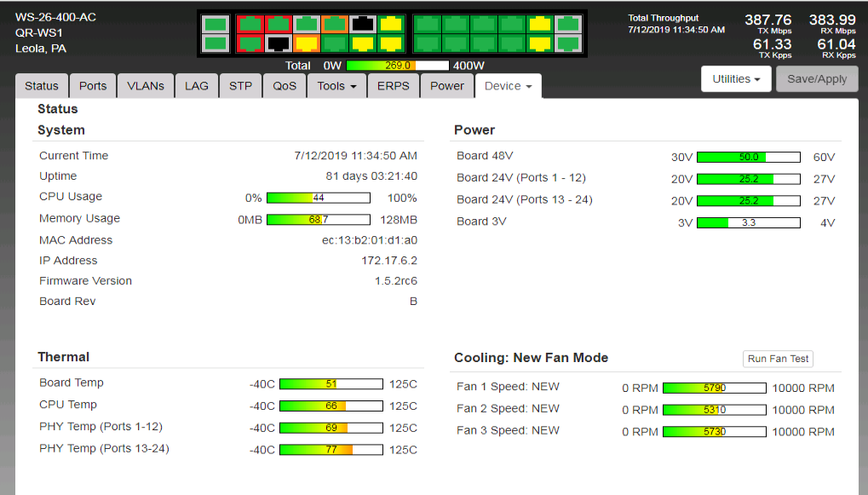The height and width of the screenshot is (495, 868).
Task: Open the QoS tab
Action: tap(285, 86)
